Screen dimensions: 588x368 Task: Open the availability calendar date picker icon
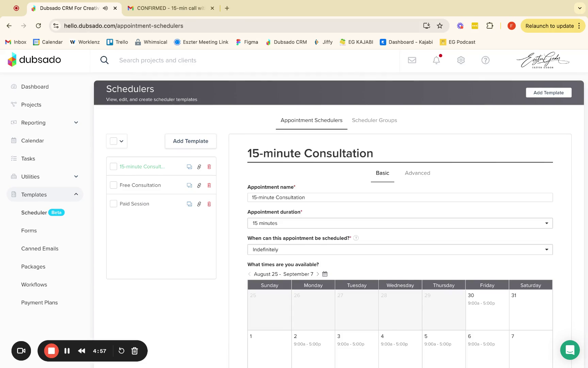(325, 274)
